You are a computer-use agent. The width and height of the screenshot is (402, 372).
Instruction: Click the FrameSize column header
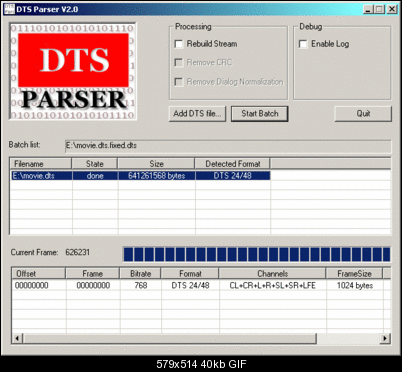click(354, 273)
